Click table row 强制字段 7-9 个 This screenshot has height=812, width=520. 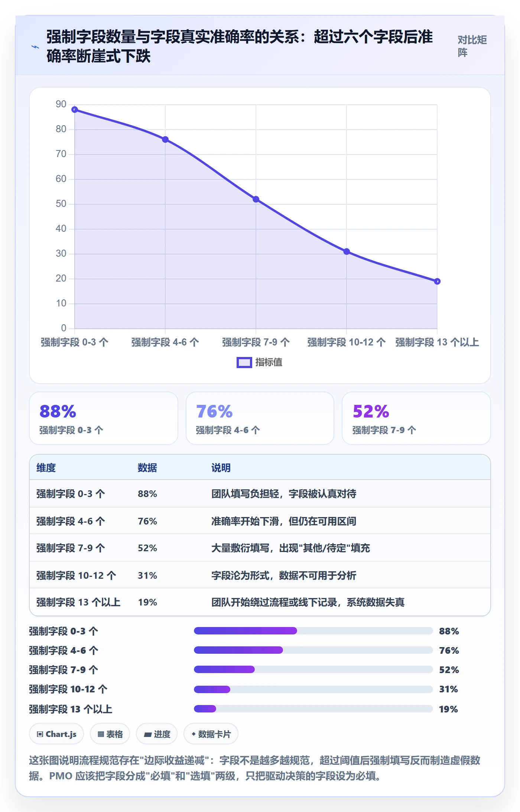(x=260, y=548)
